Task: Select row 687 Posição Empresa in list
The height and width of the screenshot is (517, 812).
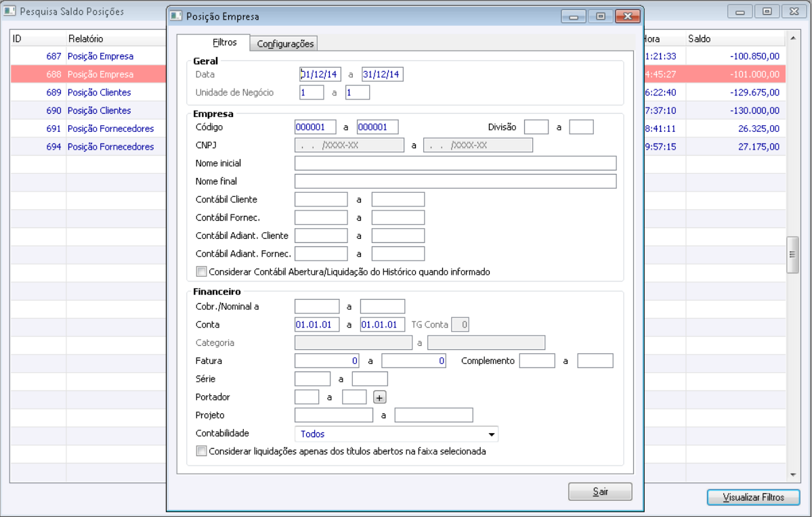Action: [x=89, y=56]
